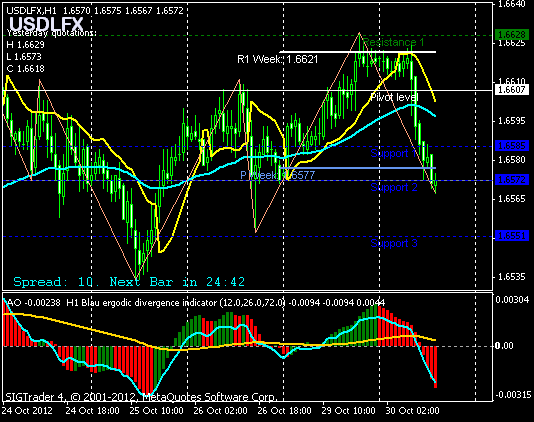Click the '30 Oct 02:00' time axis label
The height and width of the screenshot is (422, 534).
(x=412, y=410)
